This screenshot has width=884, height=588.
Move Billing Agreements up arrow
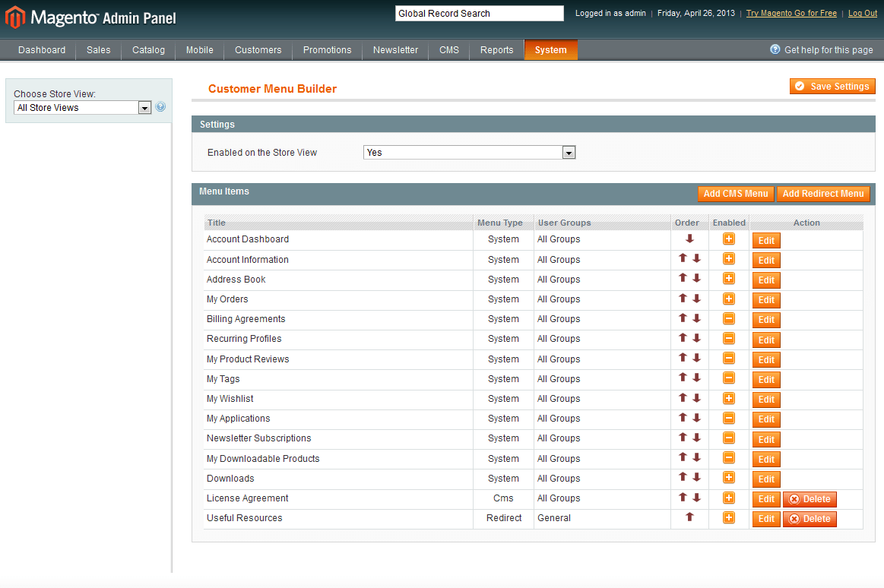pyautogui.click(x=683, y=318)
